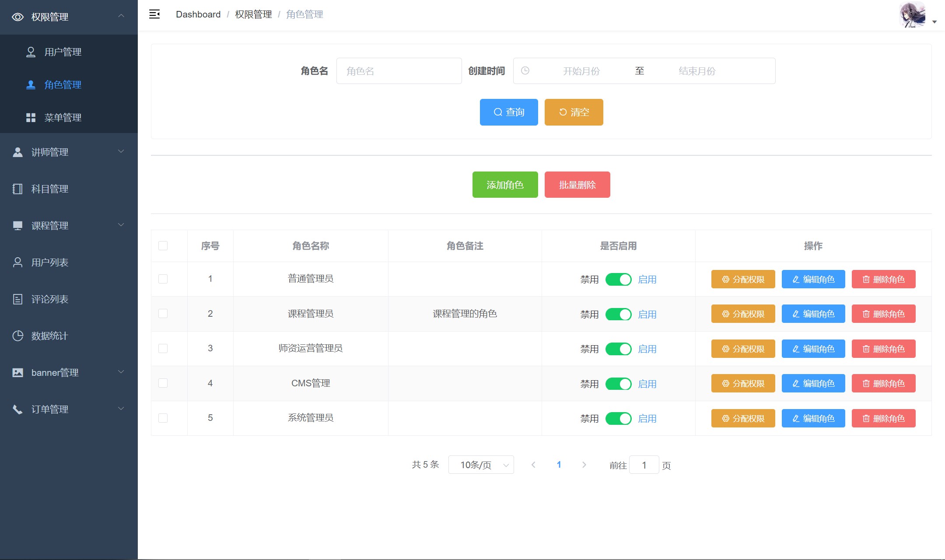The image size is (945, 560).
Task: Open 用户列表 menu item
Action: [50, 262]
